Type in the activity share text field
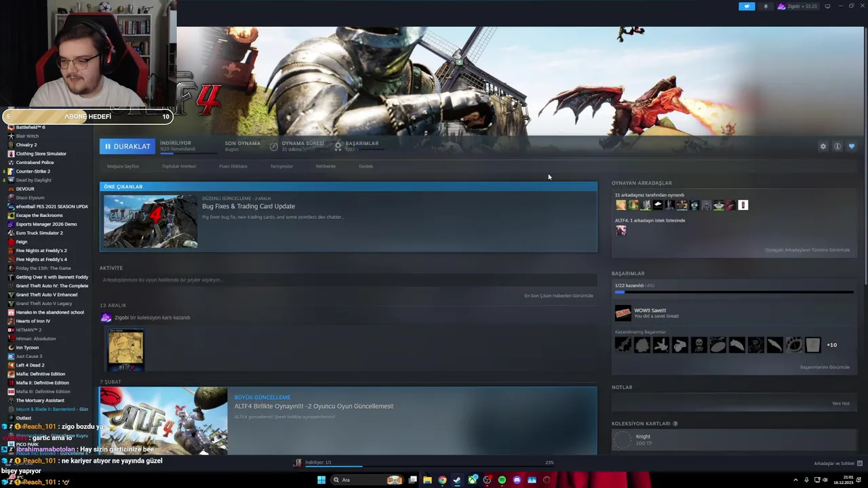 [x=349, y=280]
